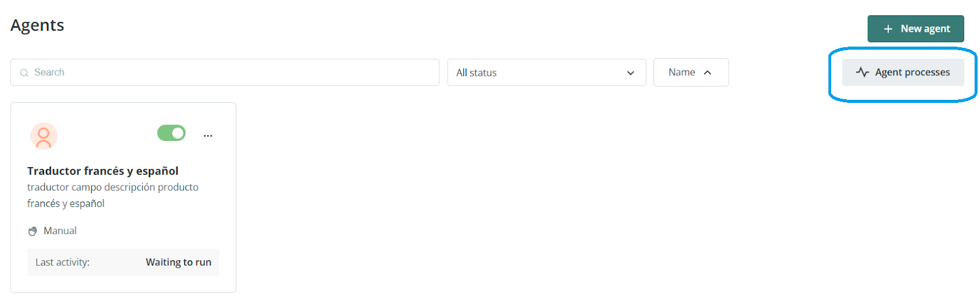
Task: Open the Traductor francés y español agent title
Action: tap(103, 171)
